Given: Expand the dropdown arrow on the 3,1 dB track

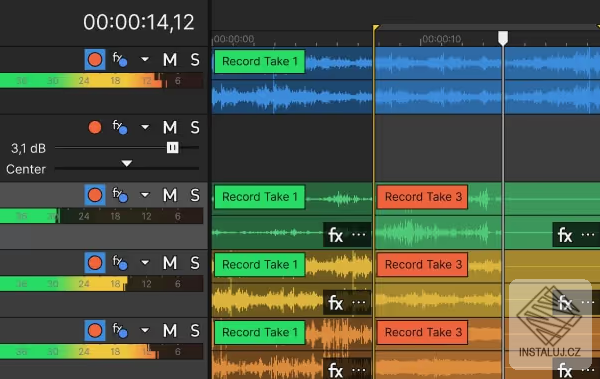Looking at the screenshot, I should pyautogui.click(x=145, y=127).
